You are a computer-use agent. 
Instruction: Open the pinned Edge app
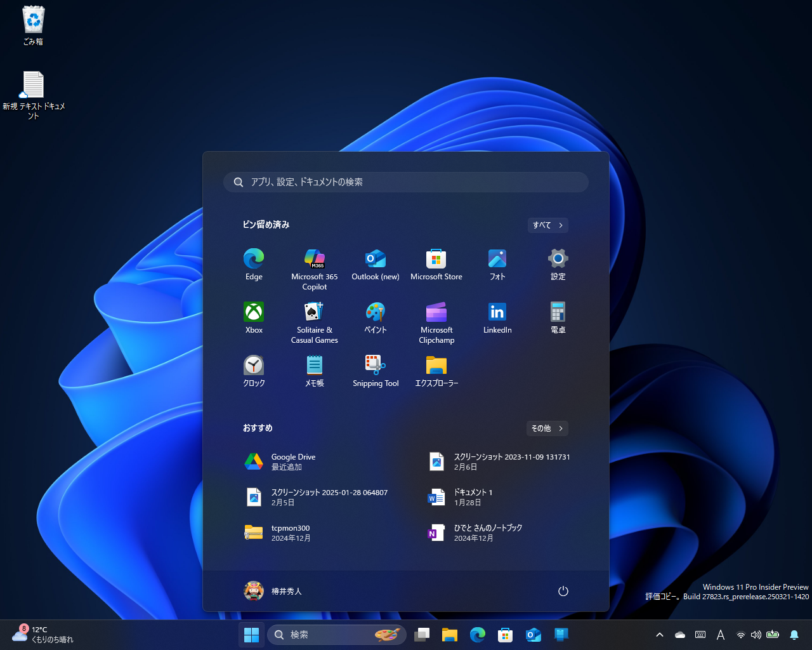pos(254,265)
